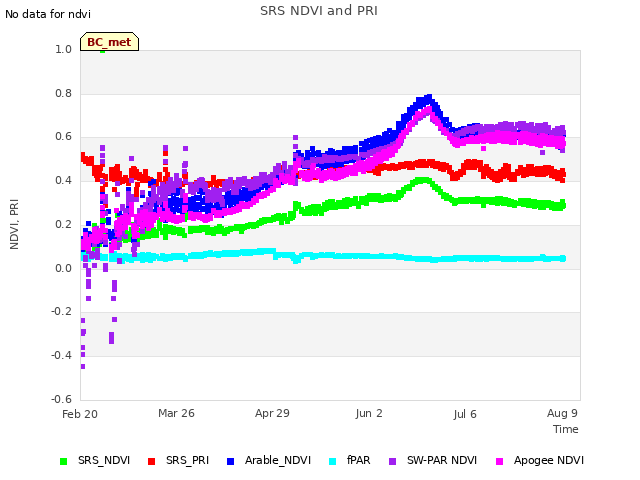This screenshot has height=480, width=640.
Task: Click the lowest purple SW-PAR point near -0.45
Action: (83, 367)
